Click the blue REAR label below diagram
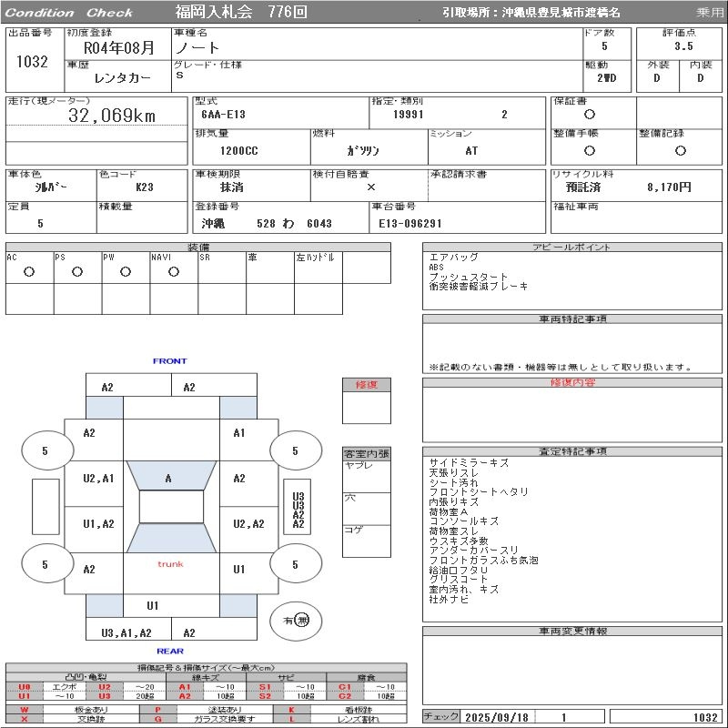Image resolution: width=728 pixels, height=728 pixels. (x=170, y=651)
